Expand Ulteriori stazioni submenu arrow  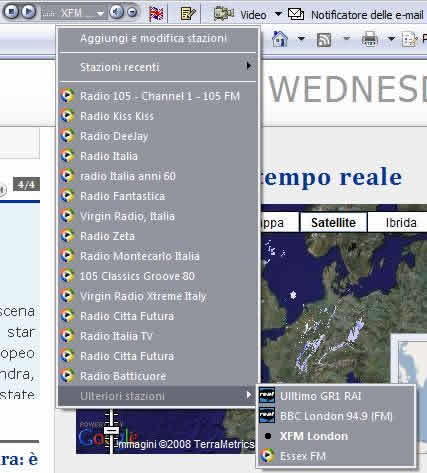(x=248, y=395)
